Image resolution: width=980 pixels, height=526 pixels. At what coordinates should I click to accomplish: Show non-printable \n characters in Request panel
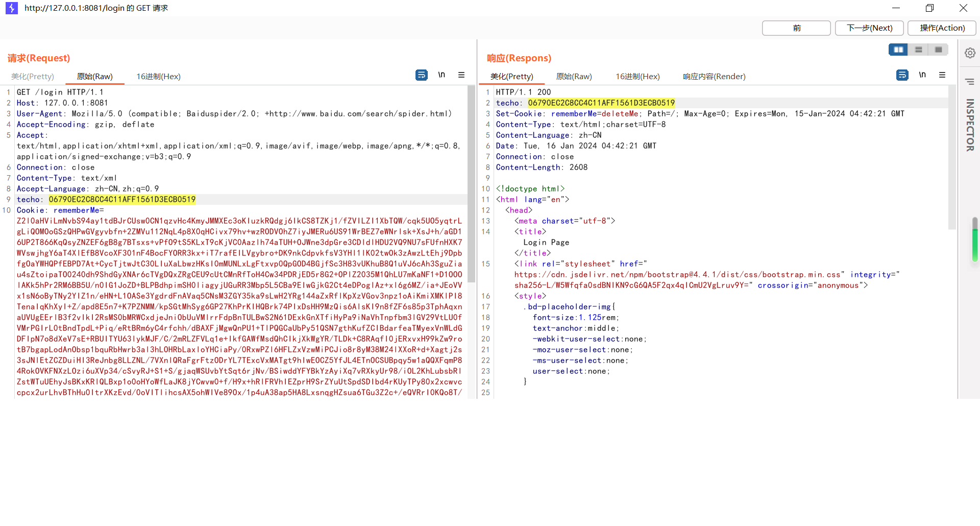click(442, 75)
